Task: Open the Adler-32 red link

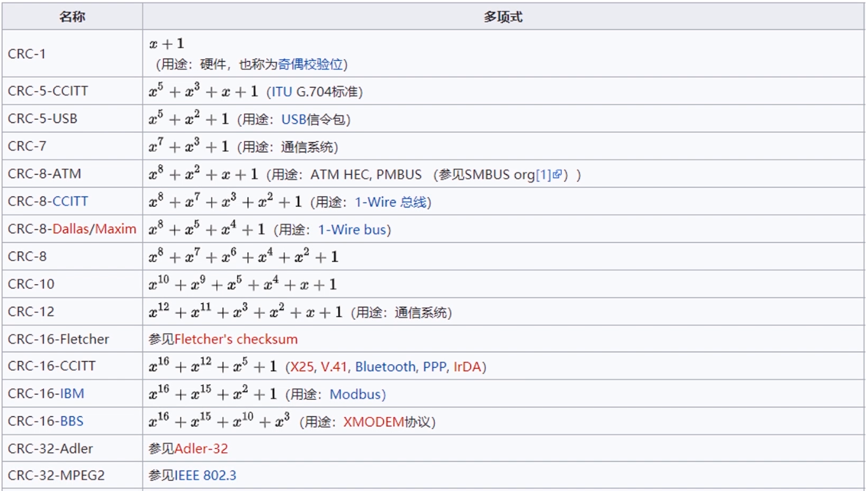Action: pyautogui.click(x=199, y=448)
